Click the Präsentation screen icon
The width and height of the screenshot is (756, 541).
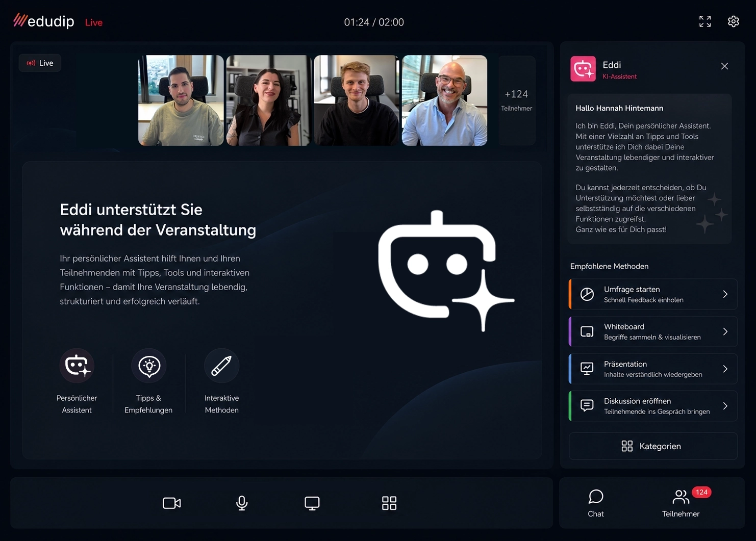(587, 369)
